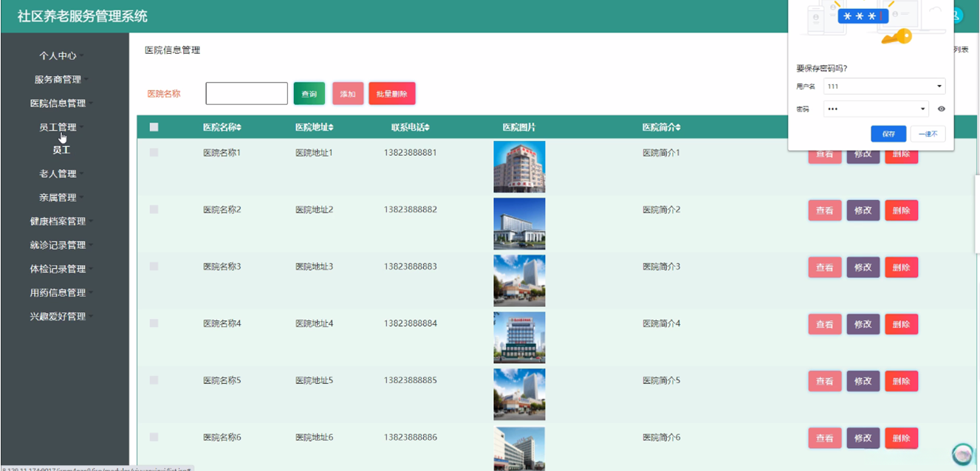Open the 用户名 dropdown showing 111
The width and height of the screenshot is (980, 471).
click(x=884, y=86)
